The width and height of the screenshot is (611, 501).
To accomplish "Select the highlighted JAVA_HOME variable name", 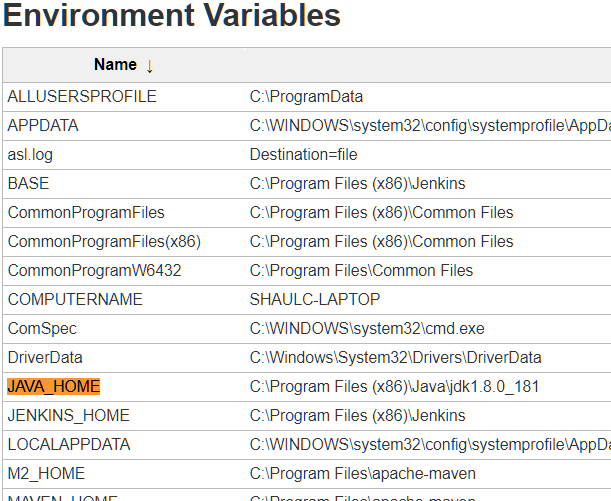I will pyautogui.click(x=54, y=386).
